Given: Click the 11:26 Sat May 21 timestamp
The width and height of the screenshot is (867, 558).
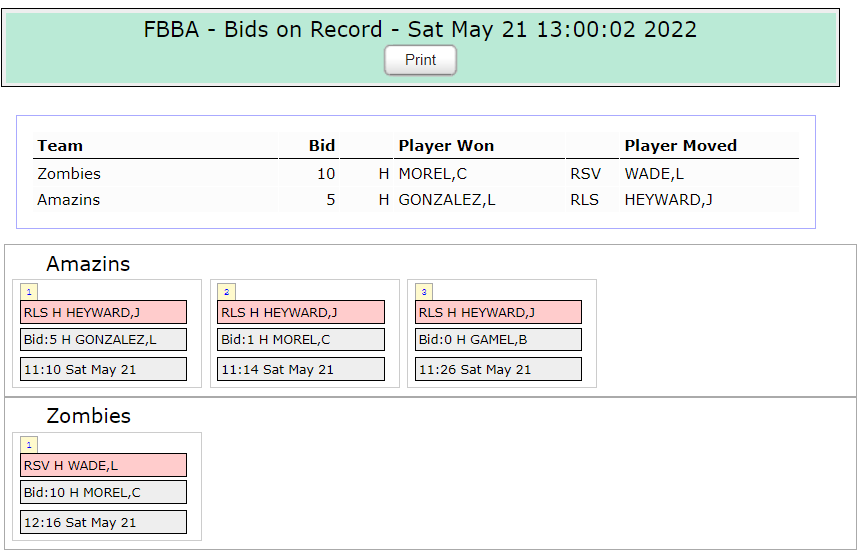Looking at the screenshot, I should click(x=498, y=369).
